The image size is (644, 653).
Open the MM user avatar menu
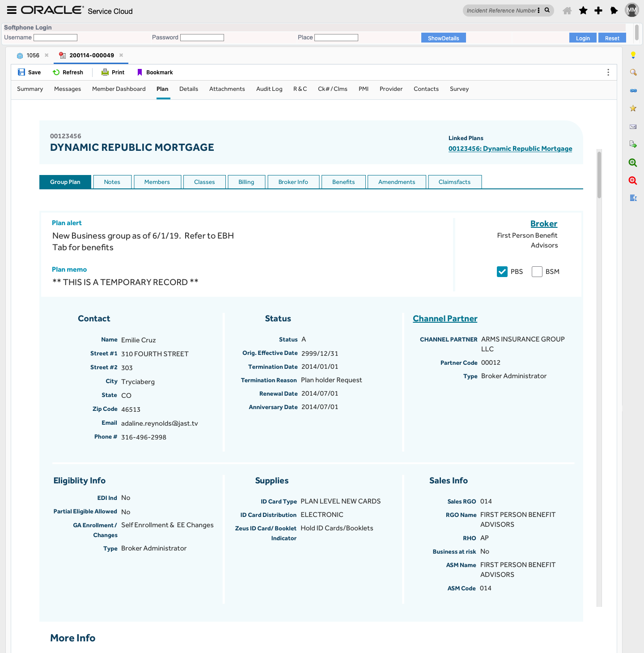(632, 10)
